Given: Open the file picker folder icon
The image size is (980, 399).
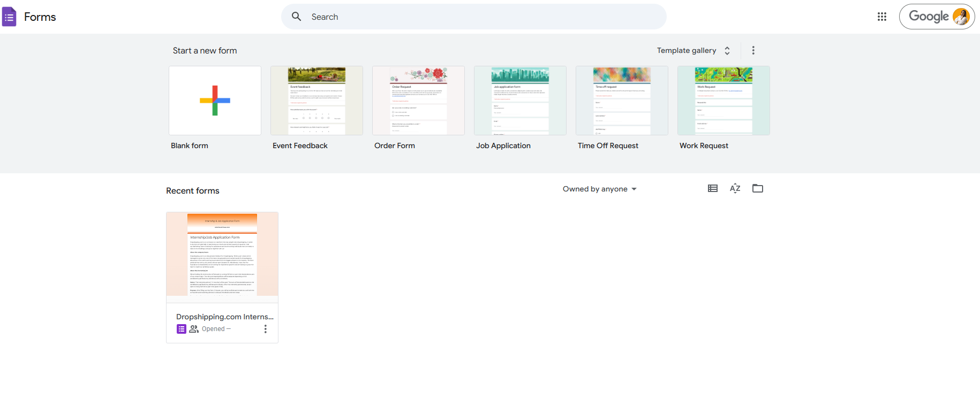Looking at the screenshot, I should (758, 188).
